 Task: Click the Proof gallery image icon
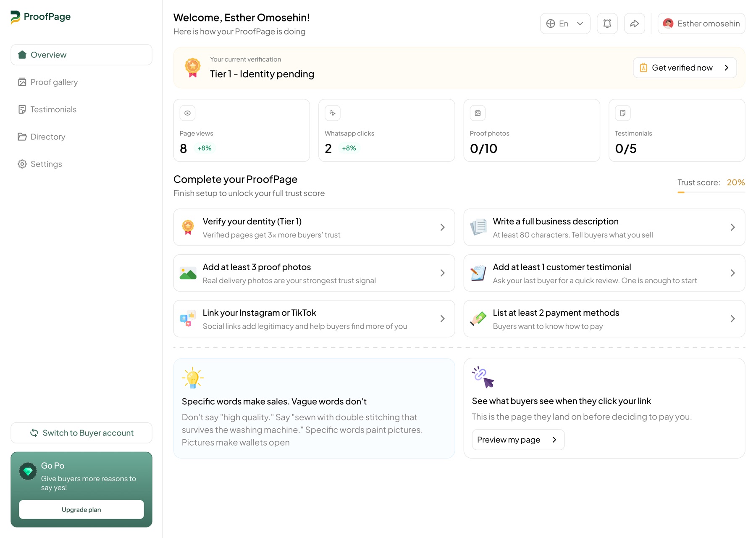(22, 82)
